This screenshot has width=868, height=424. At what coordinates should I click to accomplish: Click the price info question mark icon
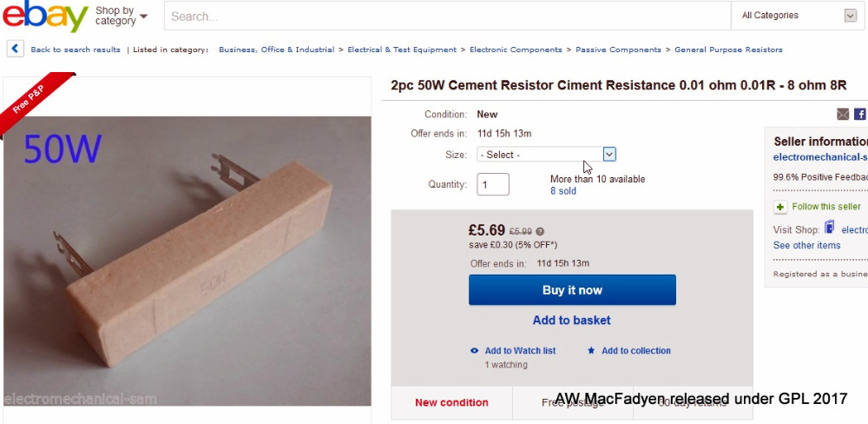point(540,232)
